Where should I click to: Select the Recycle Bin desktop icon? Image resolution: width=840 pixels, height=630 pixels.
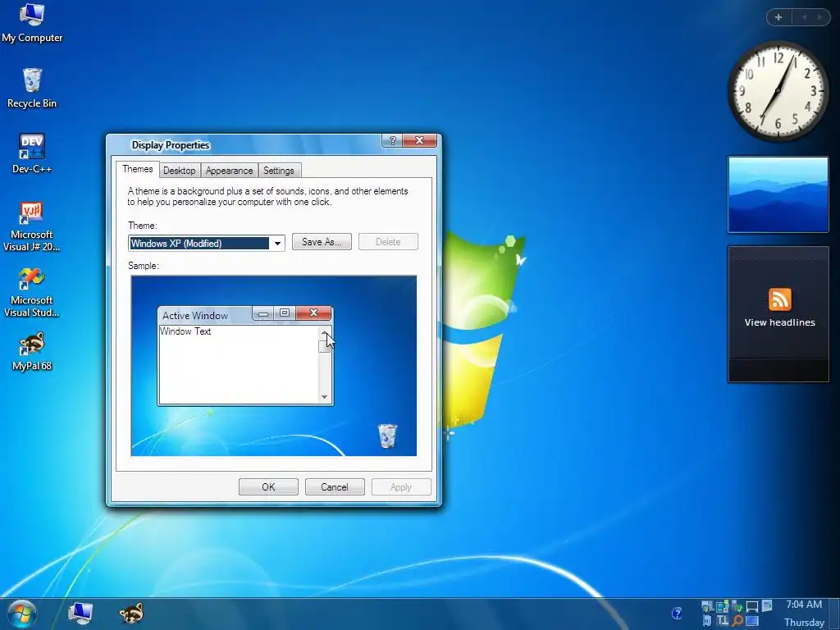tap(32, 89)
